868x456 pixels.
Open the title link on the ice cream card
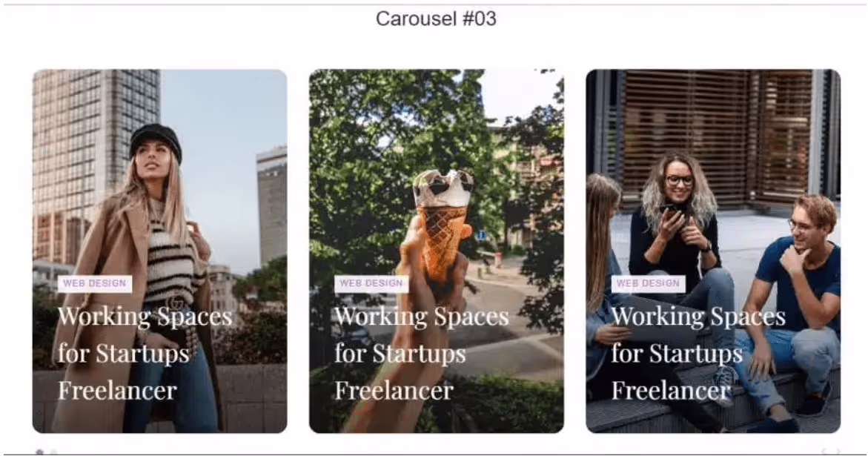tap(422, 354)
